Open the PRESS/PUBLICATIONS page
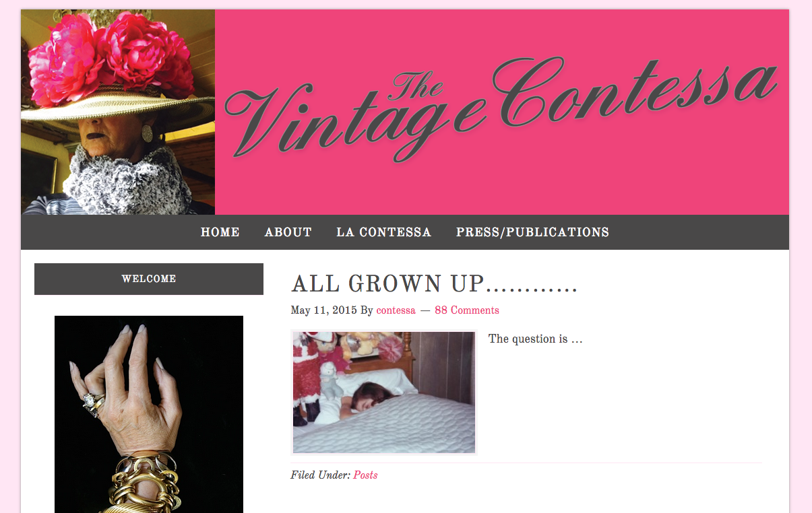The height and width of the screenshot is (513, 812). tap(532, 232)
